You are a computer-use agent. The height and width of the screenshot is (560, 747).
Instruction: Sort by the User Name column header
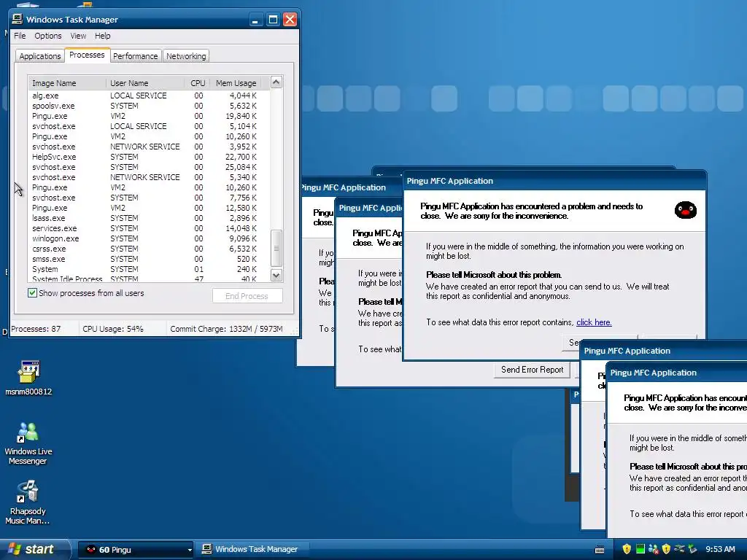click(145, 83)
